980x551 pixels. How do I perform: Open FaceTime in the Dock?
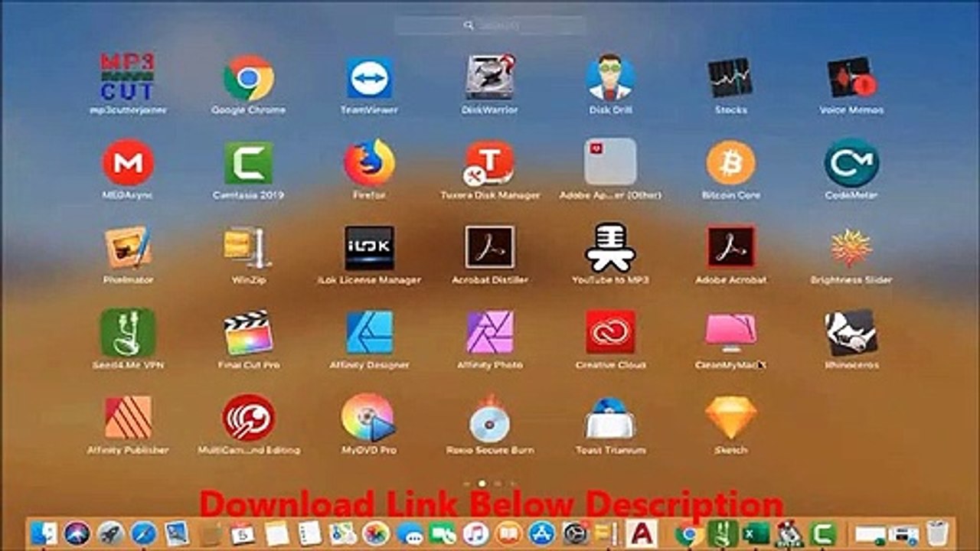click(443, 533)
